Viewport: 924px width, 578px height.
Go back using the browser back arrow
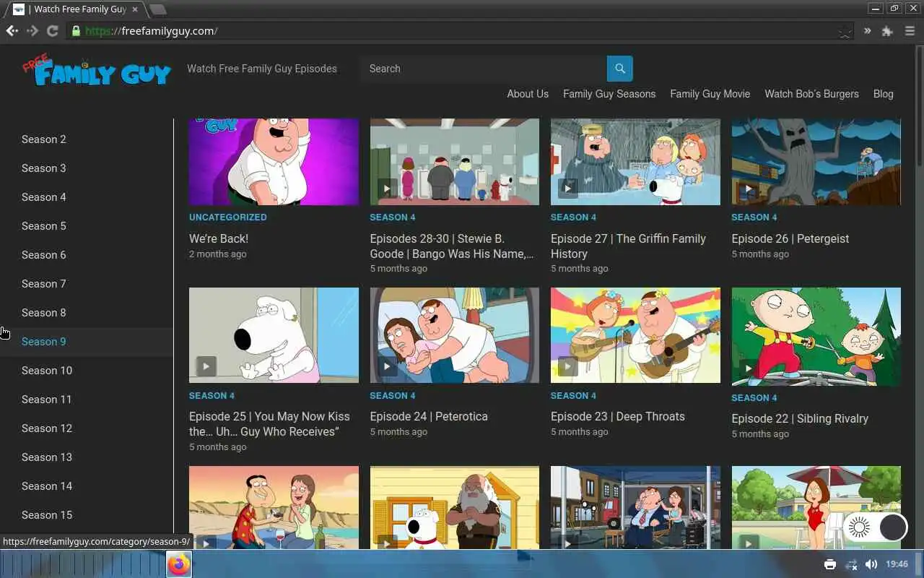12,31
